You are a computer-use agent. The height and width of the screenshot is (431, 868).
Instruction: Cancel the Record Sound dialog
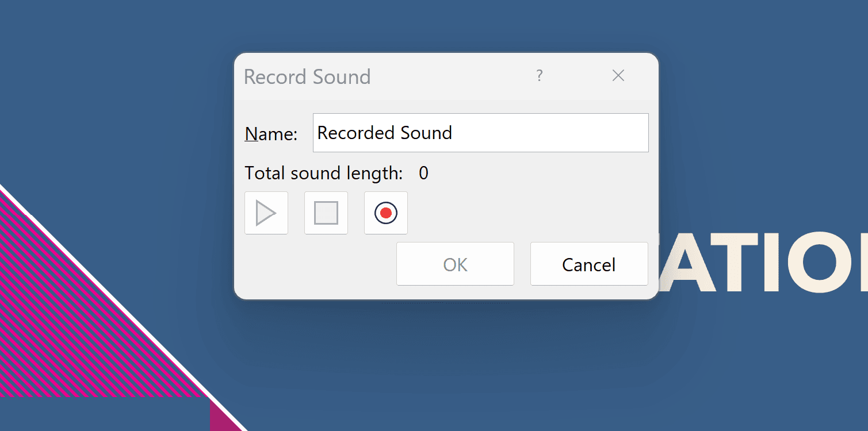coord(588,264)
